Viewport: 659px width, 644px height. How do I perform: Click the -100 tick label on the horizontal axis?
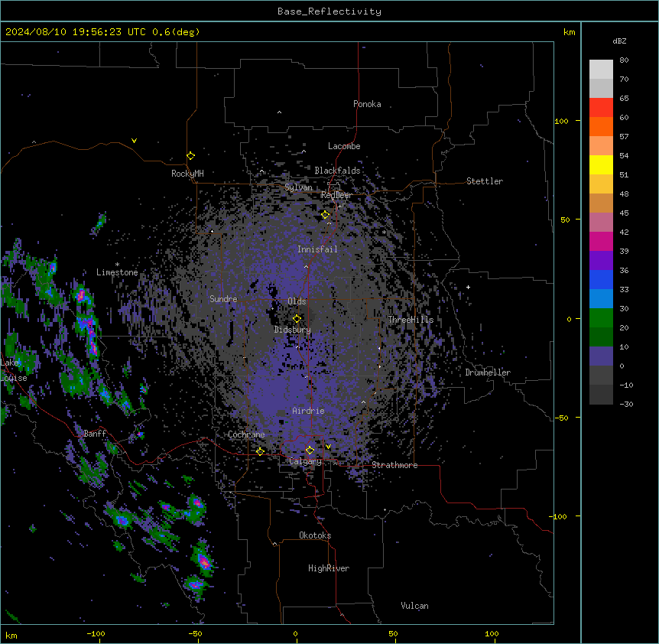coord(96,633)
